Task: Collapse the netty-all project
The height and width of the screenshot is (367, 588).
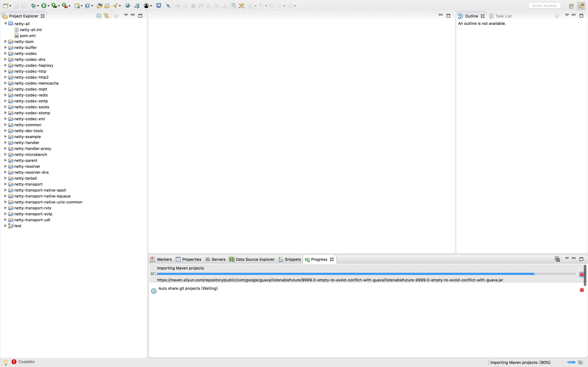Action: point(5,23)
